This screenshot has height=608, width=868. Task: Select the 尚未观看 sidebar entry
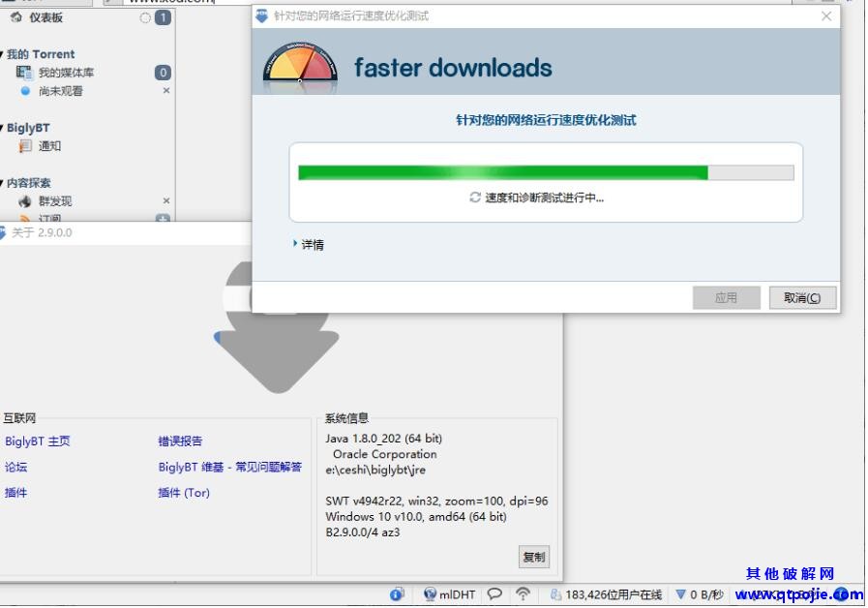point(60,91)
